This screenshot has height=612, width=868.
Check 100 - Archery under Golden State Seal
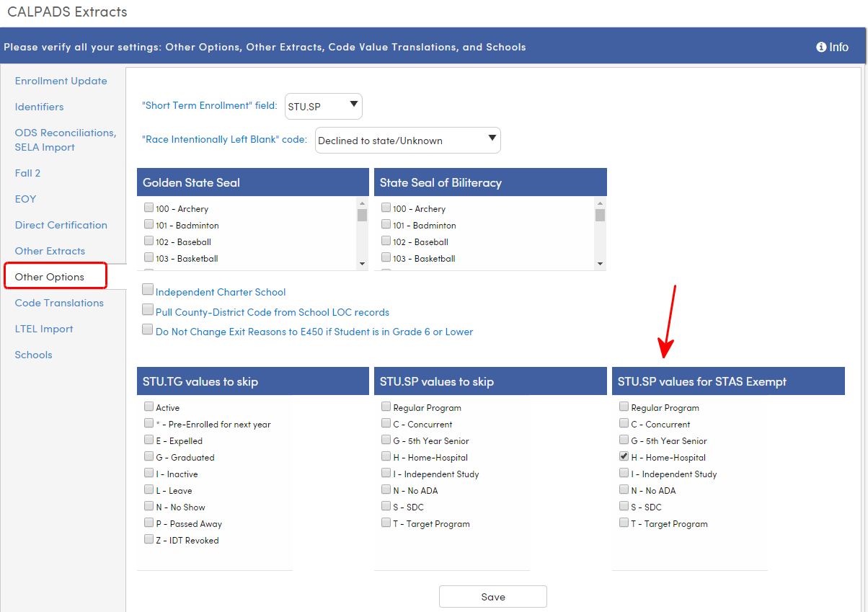148,208
